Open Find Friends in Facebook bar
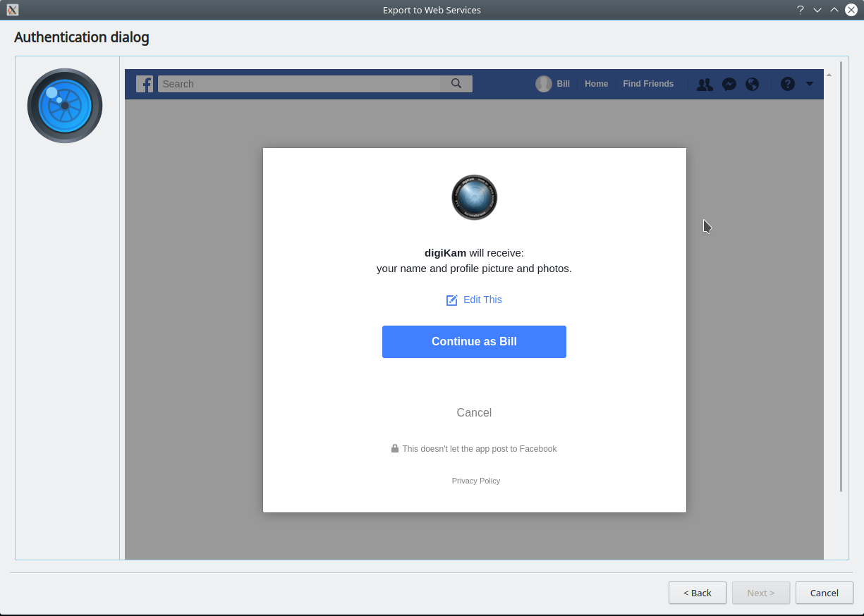The image size is (864, 616). pyautogui.click(x=648, y=84)
